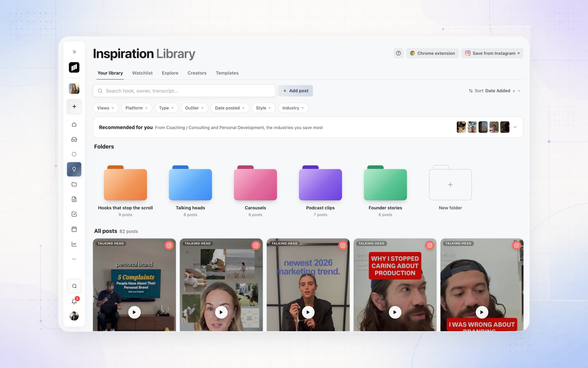
Task: Open Instagram icon on 5 Complaints post
Action: click(169, 245)
